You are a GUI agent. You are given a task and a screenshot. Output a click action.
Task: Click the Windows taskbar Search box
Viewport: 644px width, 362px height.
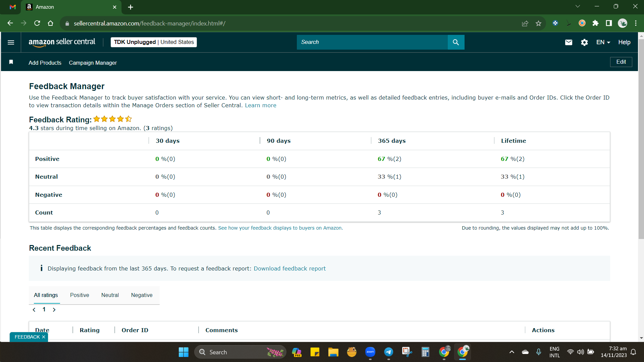tap(240, 352)
